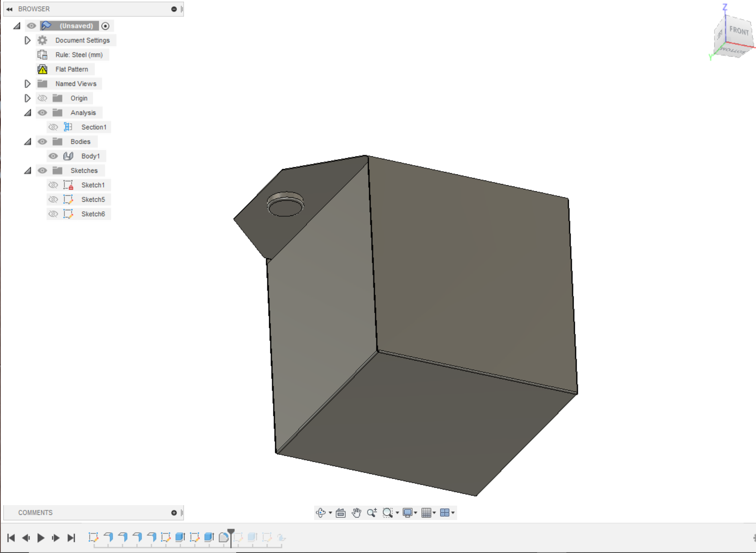Show the Sketch5 sketch
The width and height of the screenshot is (756, 553).
point(53,199)
